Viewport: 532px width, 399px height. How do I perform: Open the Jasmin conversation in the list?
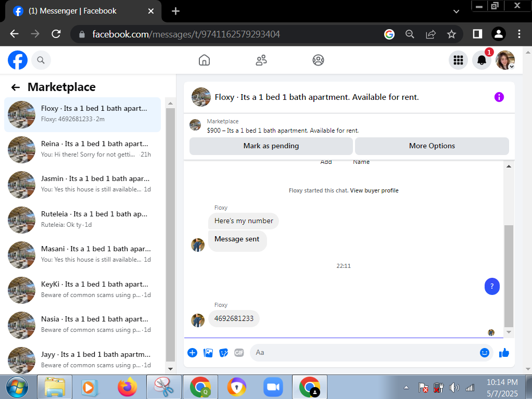[82, 185]
